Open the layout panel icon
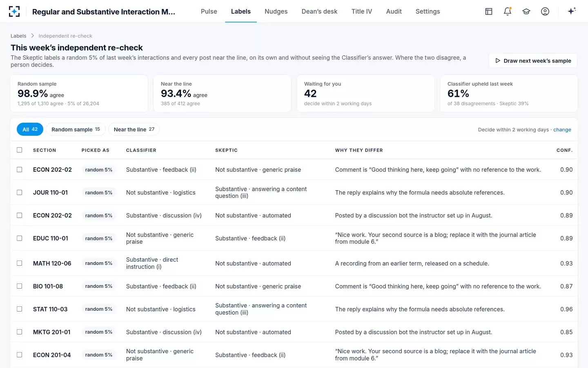This screenshot has width=588, height=368. tap(489, 11)
